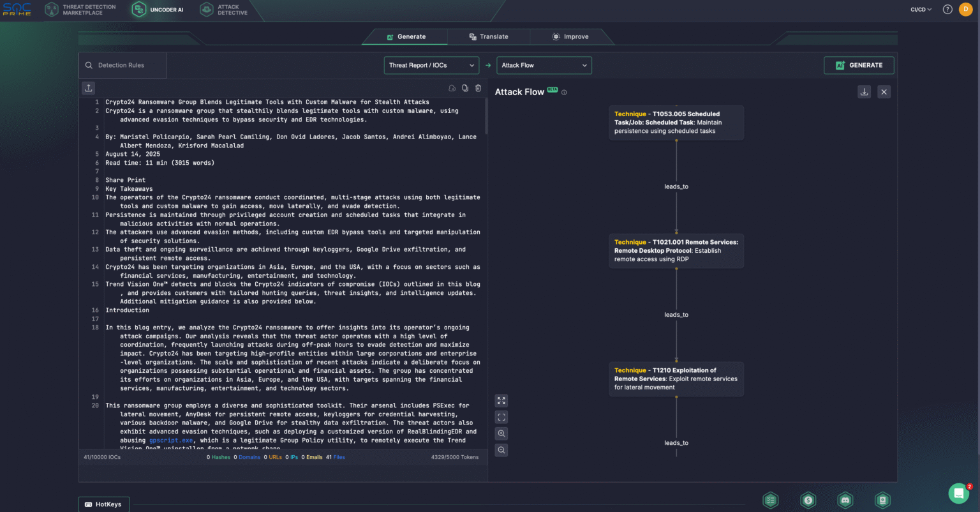980x512 pixels.
Task: Open the gpscript.exe hyperlink
Action: click(171, 440)
